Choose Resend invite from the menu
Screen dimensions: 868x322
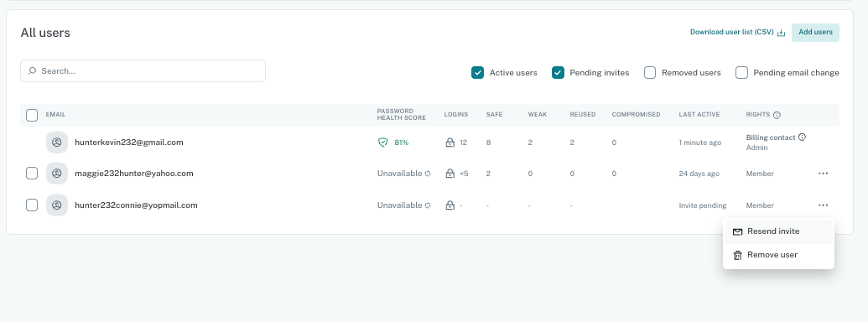pos(778,231)
